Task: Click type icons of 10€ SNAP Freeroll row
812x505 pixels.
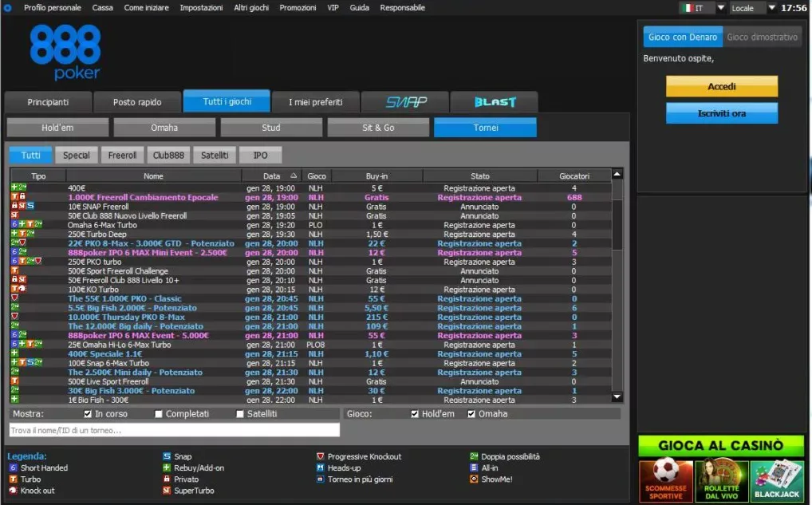Action: click(23, 206)
